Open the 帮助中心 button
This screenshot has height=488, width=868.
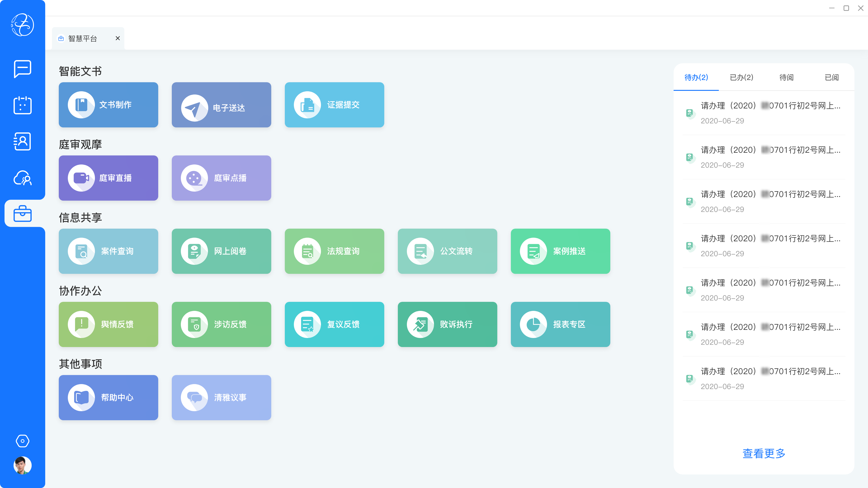click(108, 397)
